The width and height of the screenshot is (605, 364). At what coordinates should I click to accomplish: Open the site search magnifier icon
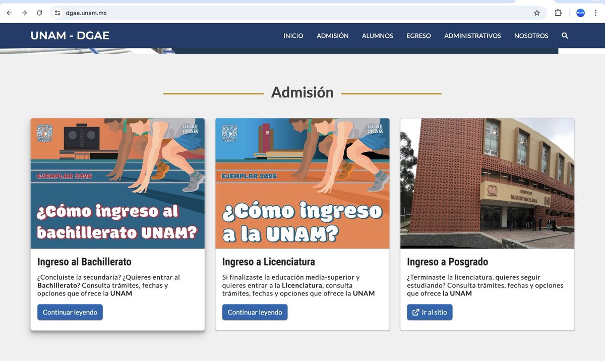click(565, 36)
